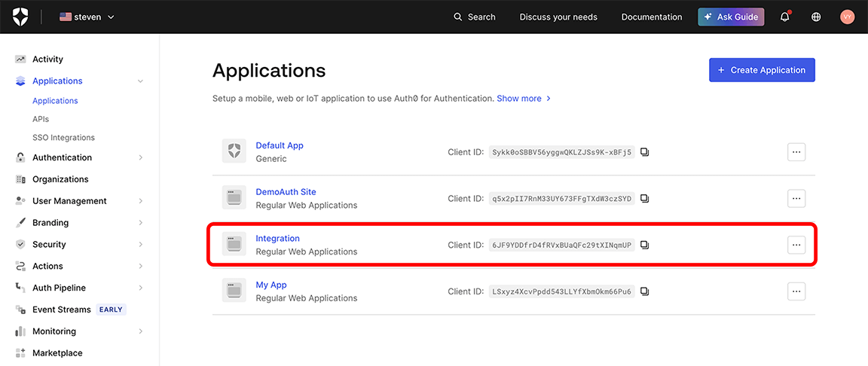Open Discuss your needs link
Screen dimensions: 868x366
click(x=558, y=17)
